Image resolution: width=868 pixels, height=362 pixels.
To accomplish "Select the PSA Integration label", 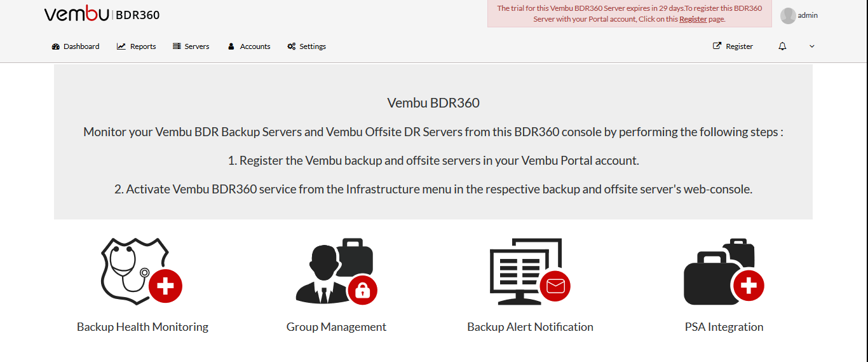I will coord(724,327).
